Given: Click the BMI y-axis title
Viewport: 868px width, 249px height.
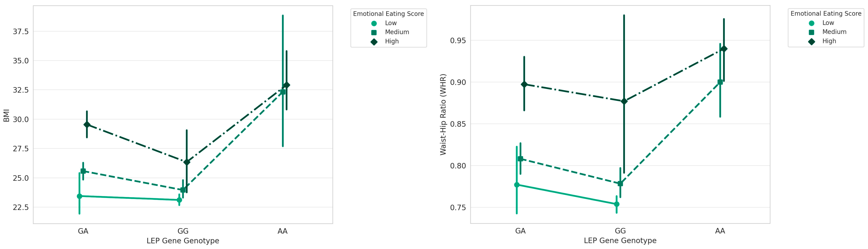Looking at the screenshot, I should tap(6, 115).
